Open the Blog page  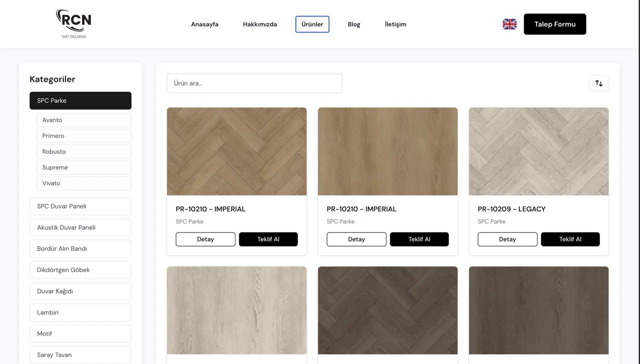click(x=354, y=24)
